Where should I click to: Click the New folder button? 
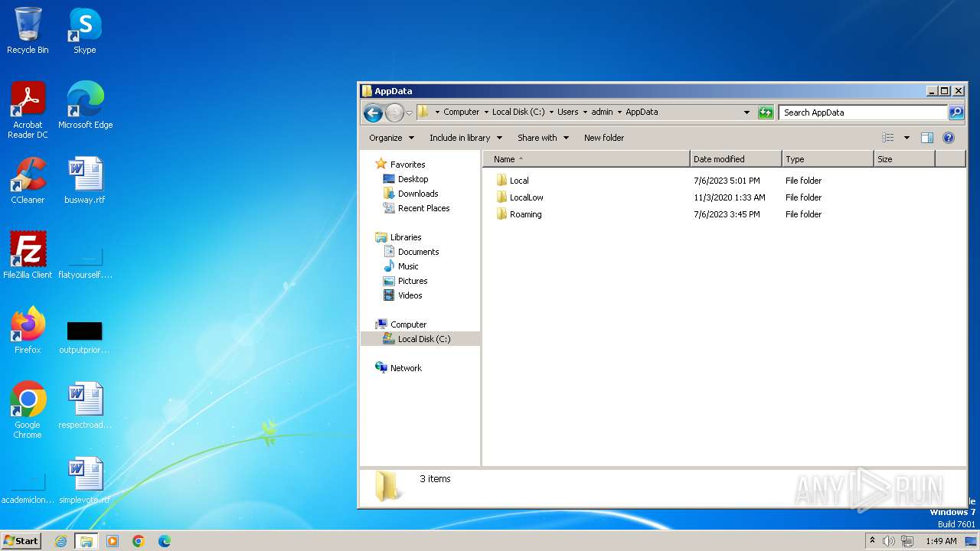[x=604, y=138]
